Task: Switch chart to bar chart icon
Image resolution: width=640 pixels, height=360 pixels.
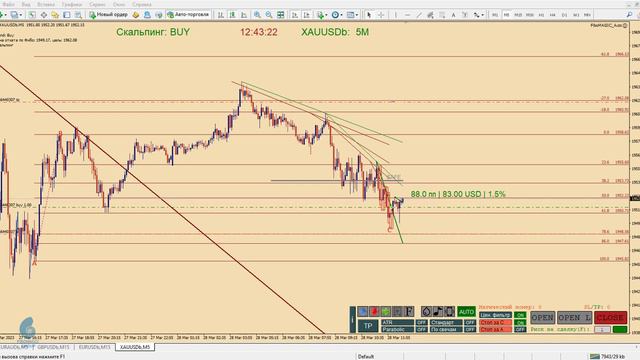Action: click(x=220, y=15)
